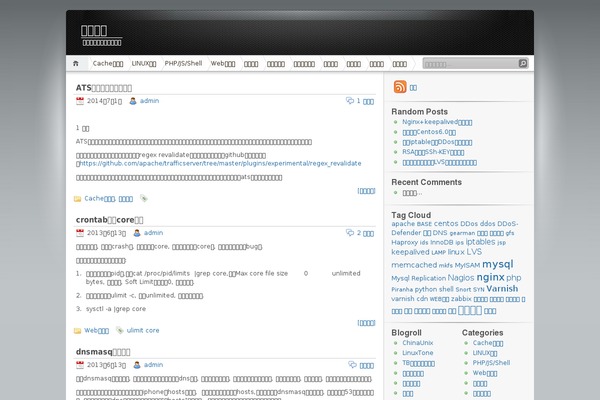The image size is (600, 400).
Task: Click admin author on crontab post
Action: (x=153, y=233)
